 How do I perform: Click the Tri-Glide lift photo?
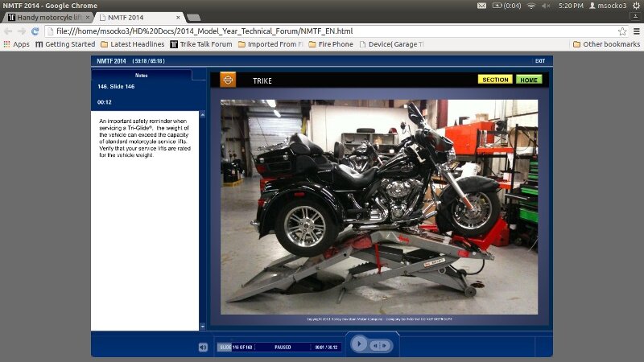click(379, 207)
